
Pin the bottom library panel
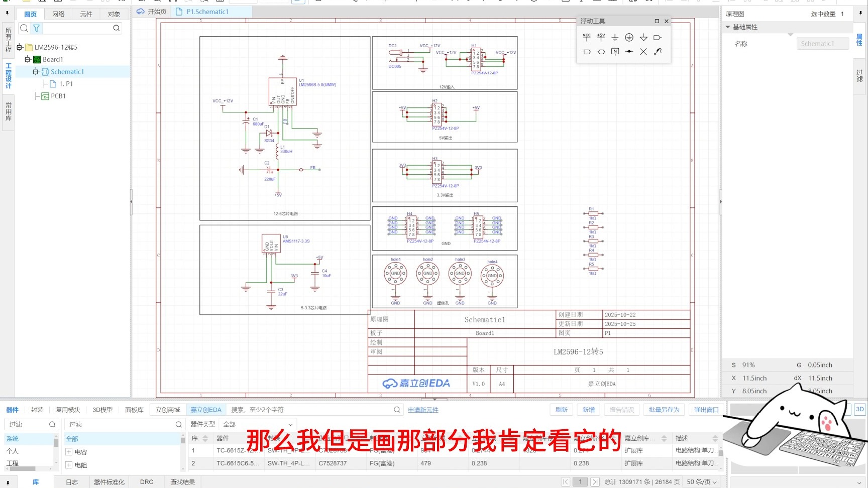click(8, 482)
